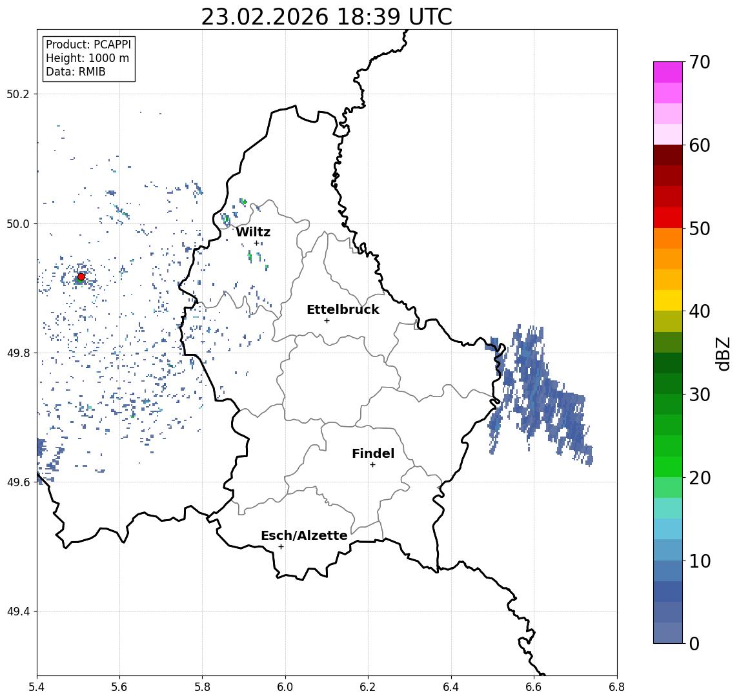739x700 pixels.
Task: Click longitude tick label 5.8
Action: tap(203, 687)
